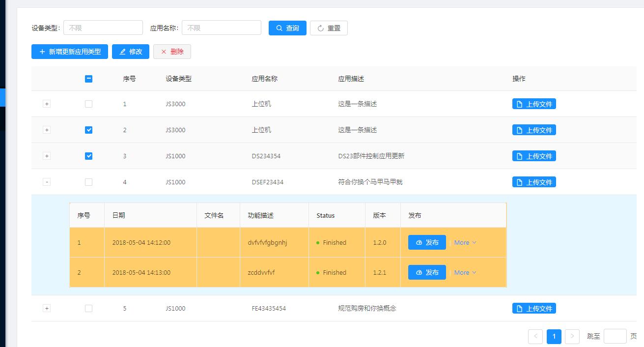Uncheck the checkbox for row 2
Image resolution: width=644 pixels, height=347 pixels.
pos(89,130)
